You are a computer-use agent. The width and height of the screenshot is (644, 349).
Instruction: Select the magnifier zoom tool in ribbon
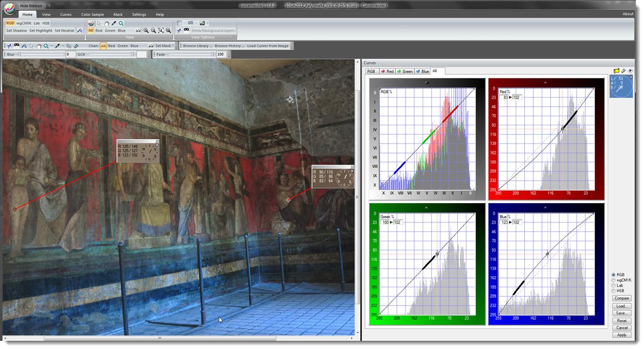tap(121, 23)
